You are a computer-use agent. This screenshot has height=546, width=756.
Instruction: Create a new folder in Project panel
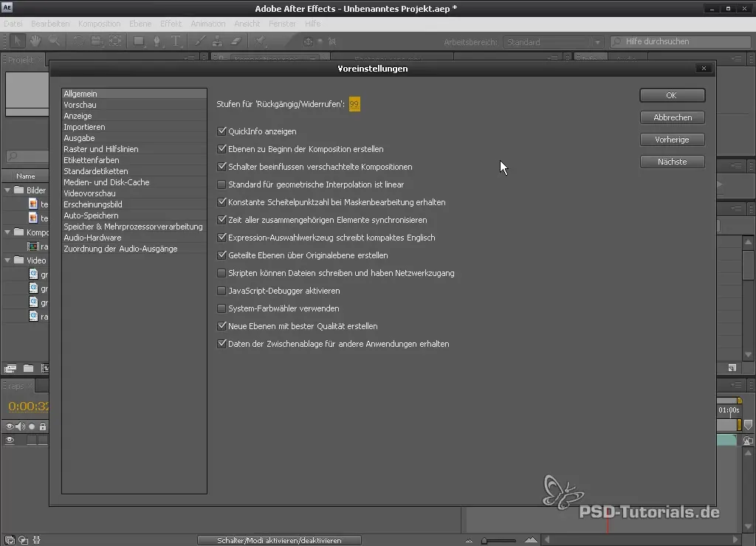29,369
